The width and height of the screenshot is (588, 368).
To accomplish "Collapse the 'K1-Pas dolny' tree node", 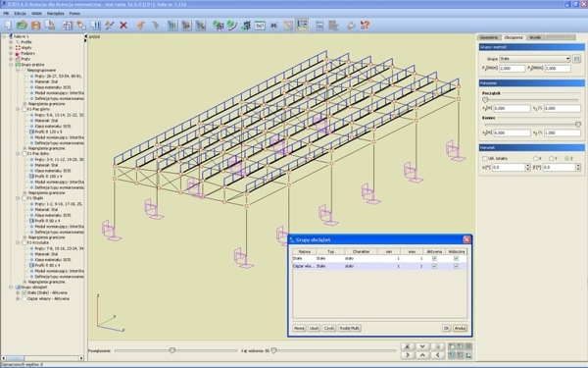I will tap(18, 154).
